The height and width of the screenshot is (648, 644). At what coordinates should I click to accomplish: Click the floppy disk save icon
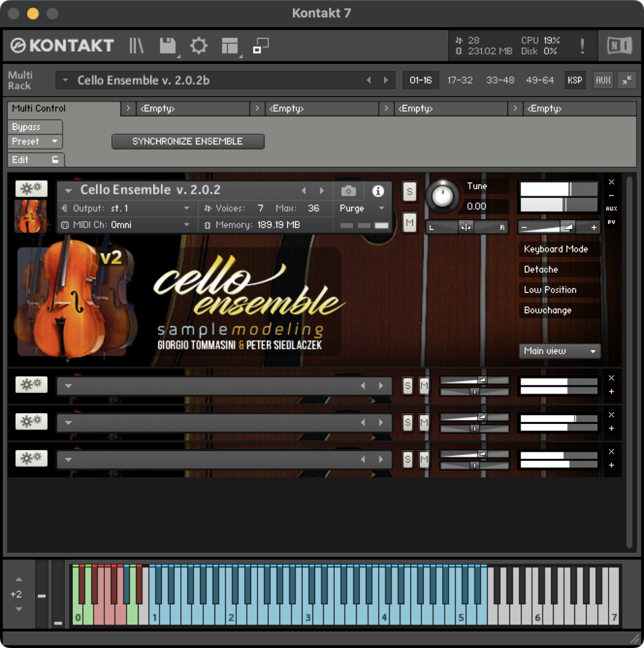(168, 46)
